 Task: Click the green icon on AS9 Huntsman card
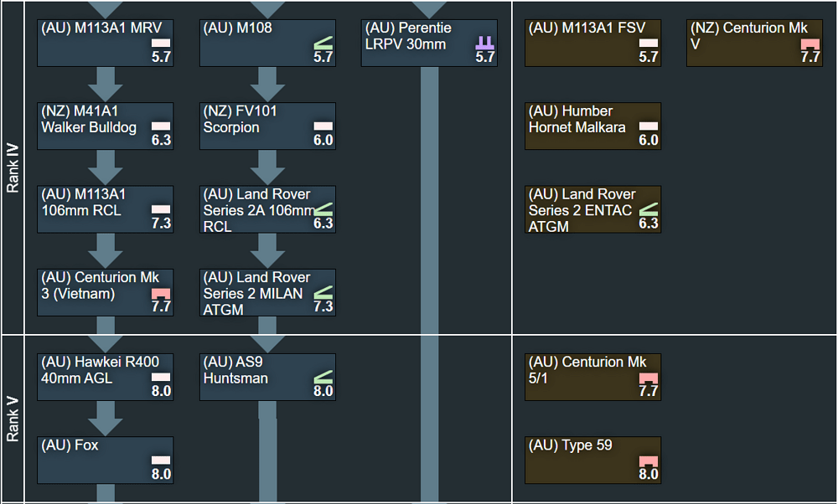pyautogui.click(x=323, y=376)
